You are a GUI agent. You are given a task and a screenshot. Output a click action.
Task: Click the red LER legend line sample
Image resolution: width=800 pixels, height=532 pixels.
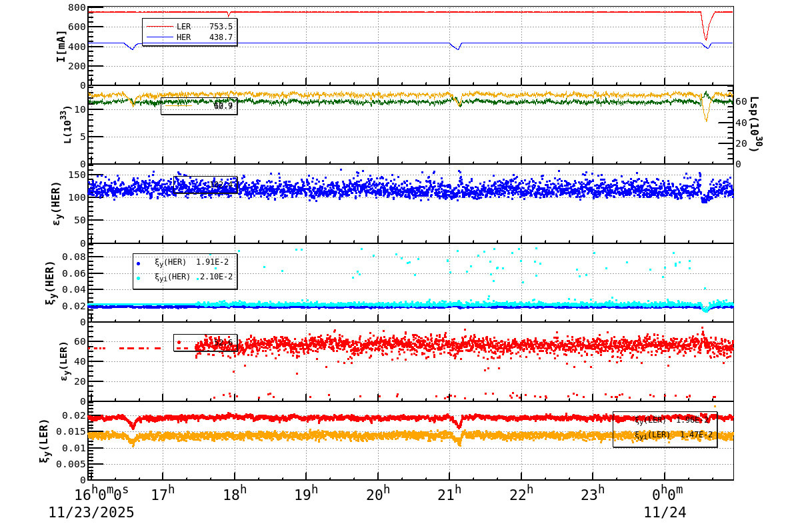[x=159, y=27]
